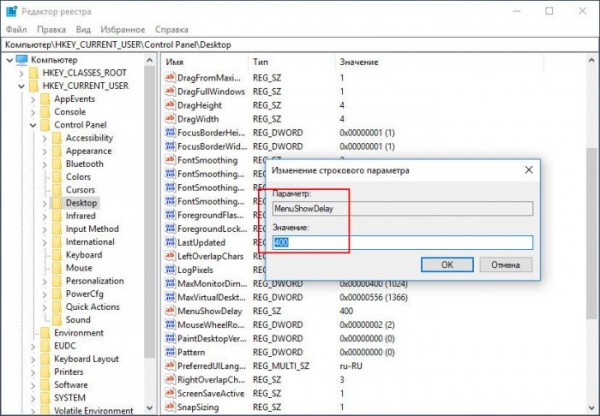Open the Избранное menu
The image size is (600, 416).
click(122, 29)
